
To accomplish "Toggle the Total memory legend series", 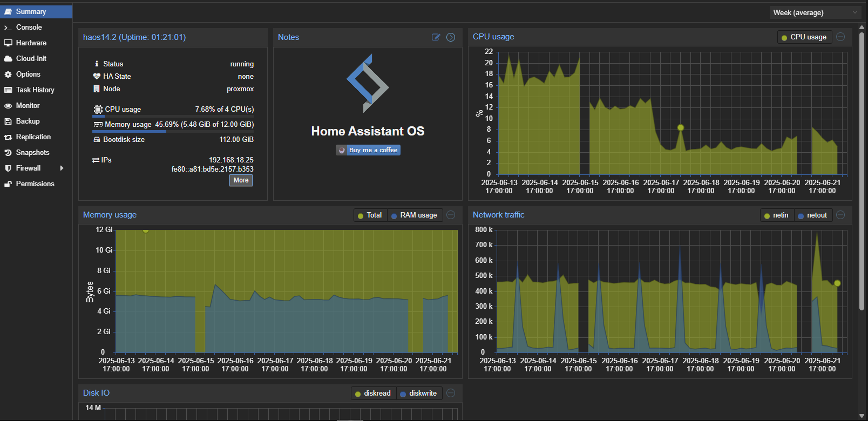I will tap(370, 215).
